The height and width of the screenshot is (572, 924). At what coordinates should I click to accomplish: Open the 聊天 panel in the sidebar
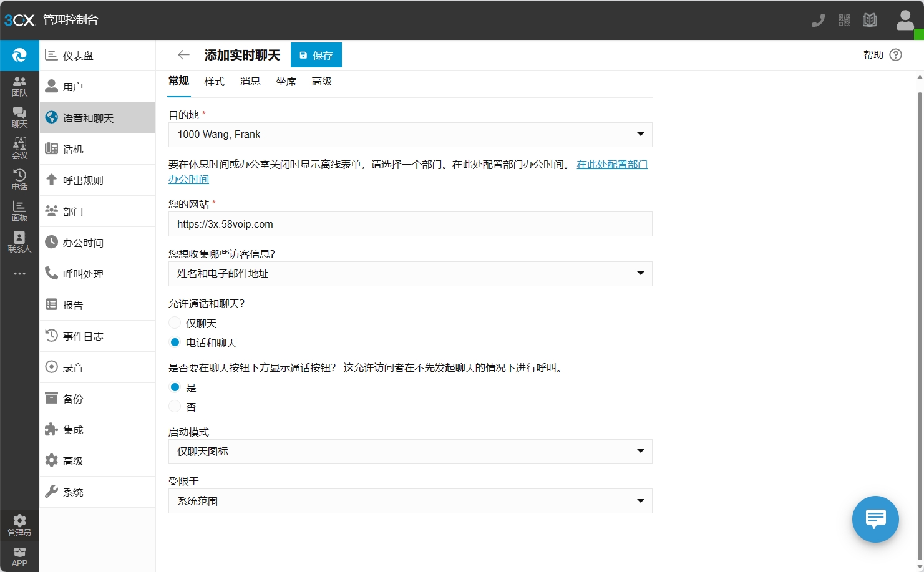(x=19, y=117)
